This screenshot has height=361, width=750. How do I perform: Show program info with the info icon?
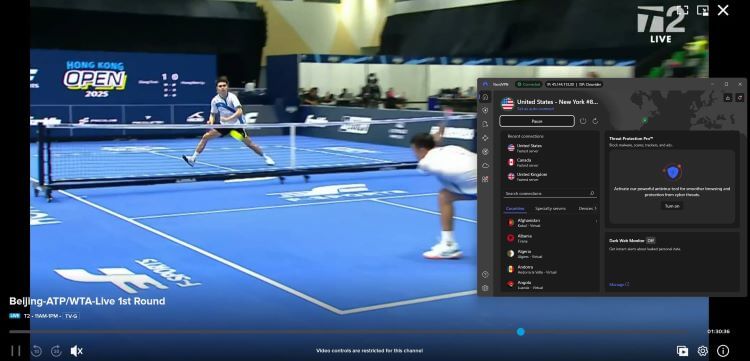[723, 351]
